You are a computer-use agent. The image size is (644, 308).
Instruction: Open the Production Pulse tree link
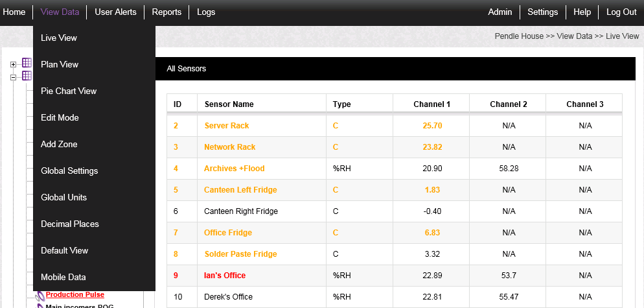pyautogui.click(x=75, y=294)
